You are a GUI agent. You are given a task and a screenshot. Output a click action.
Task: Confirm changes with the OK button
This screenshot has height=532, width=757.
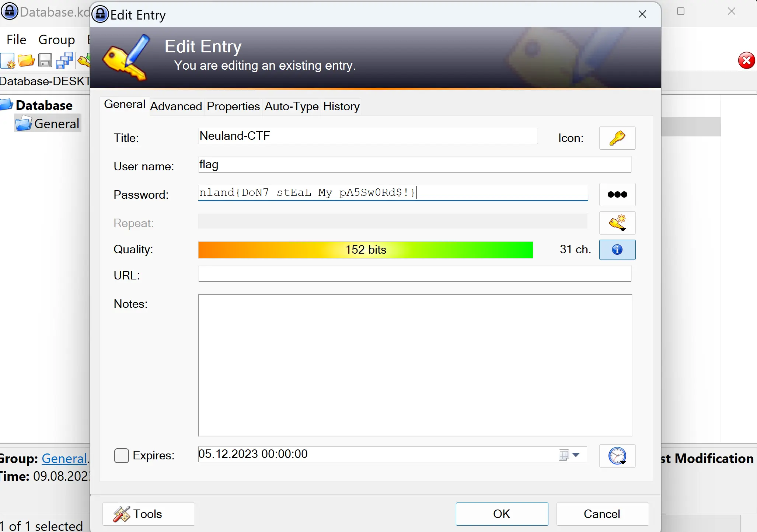[x=502, y=514]
